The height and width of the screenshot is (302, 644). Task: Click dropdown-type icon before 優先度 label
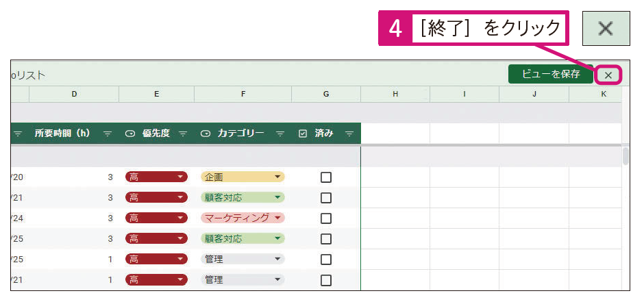[130, 134]
